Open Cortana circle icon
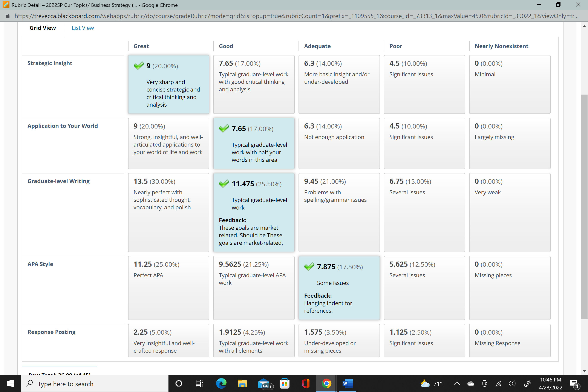588x392 pixels. click(x=179, y=383)
